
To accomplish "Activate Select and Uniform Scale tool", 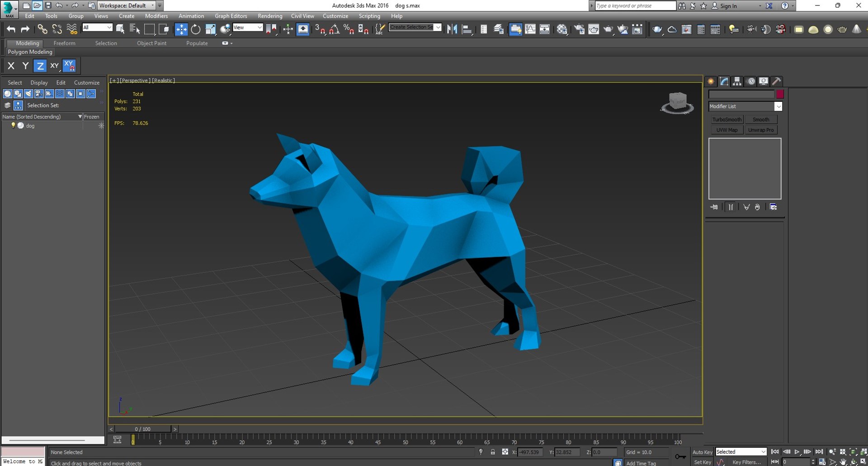I will [x=210, y=29].
